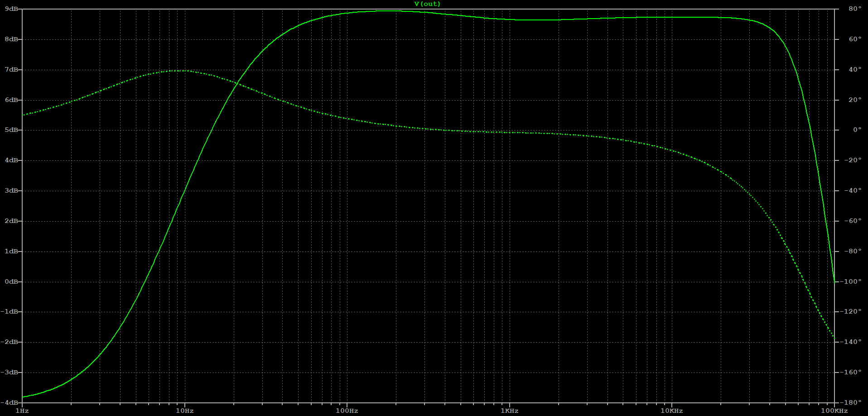Viewport: 868px width, 416px height.
Task: Select the -180° phase axis label
Action: pos(851,402)
